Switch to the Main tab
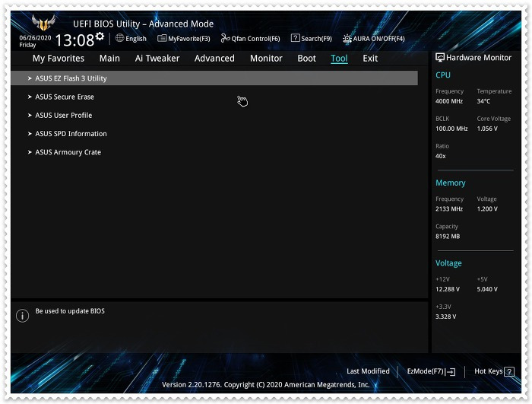Screen dimensions: 532x404 point(109,59)
